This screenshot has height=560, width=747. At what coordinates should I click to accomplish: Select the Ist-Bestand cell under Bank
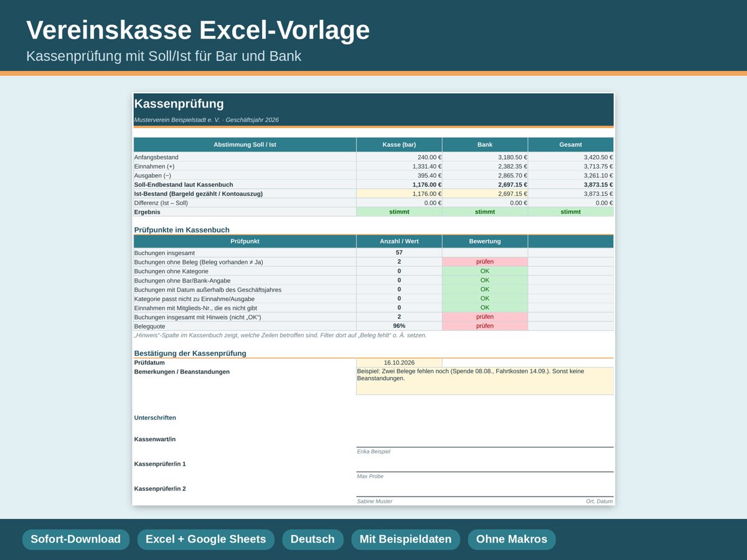(485, 194)
